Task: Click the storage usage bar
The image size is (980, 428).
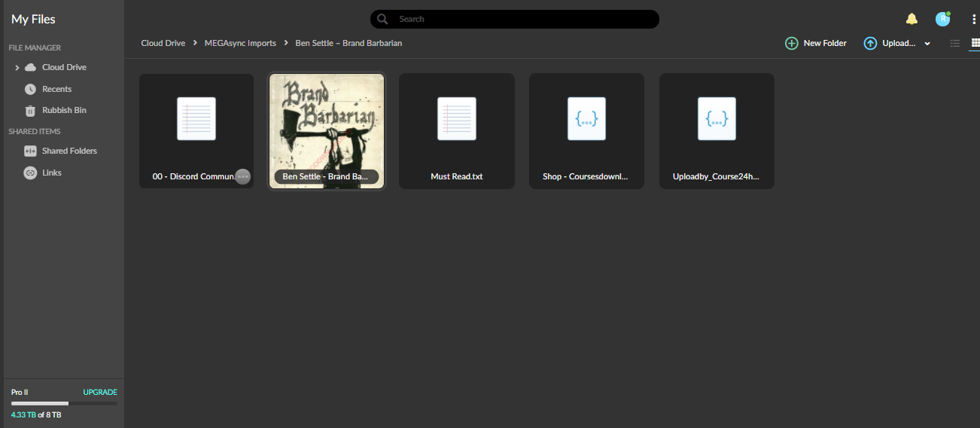Action: click(x=64, y=404)
